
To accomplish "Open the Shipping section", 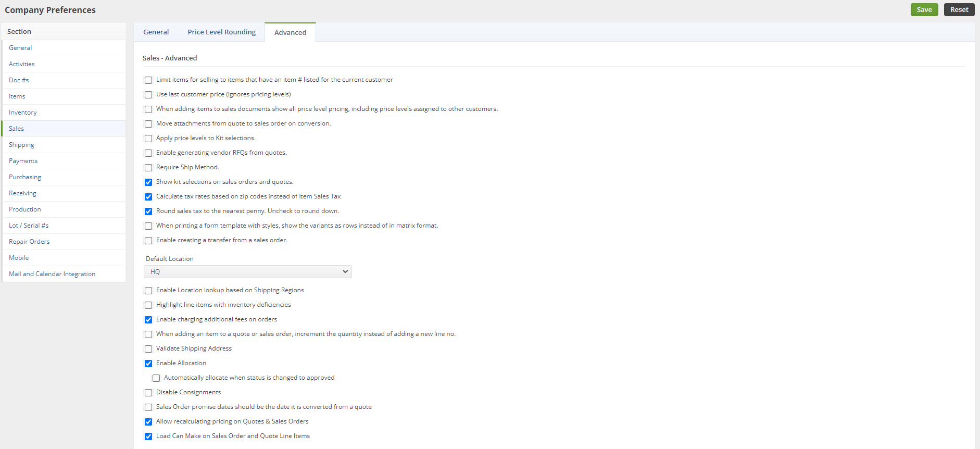I will coord(64,145).
